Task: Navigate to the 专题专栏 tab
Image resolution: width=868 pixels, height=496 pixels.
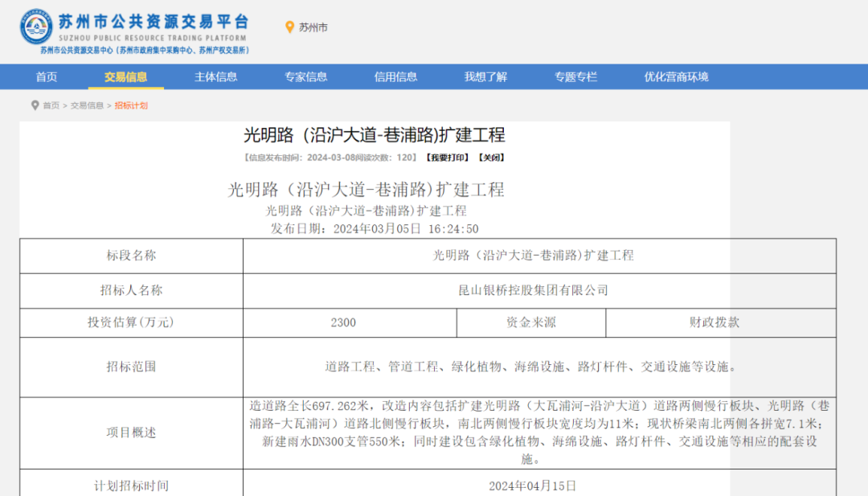Action: click(x=576, y=77)
